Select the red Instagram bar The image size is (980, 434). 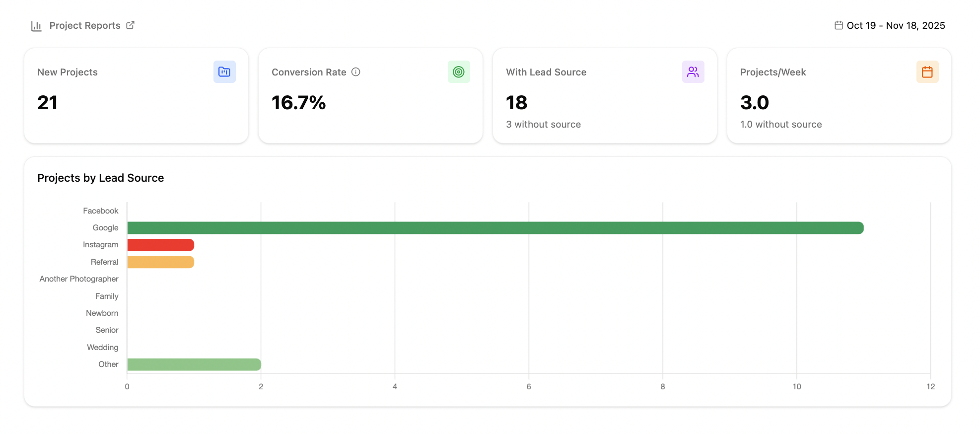point(160,245)
